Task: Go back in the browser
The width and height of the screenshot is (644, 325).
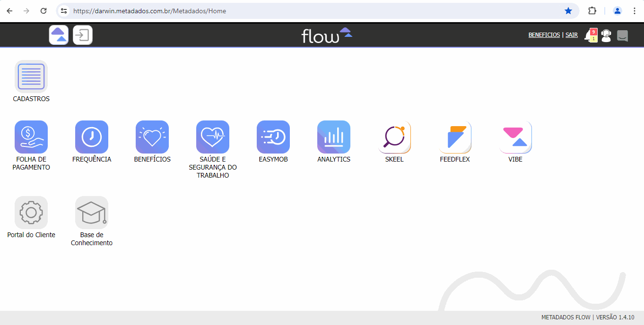Action: point(10,11)
